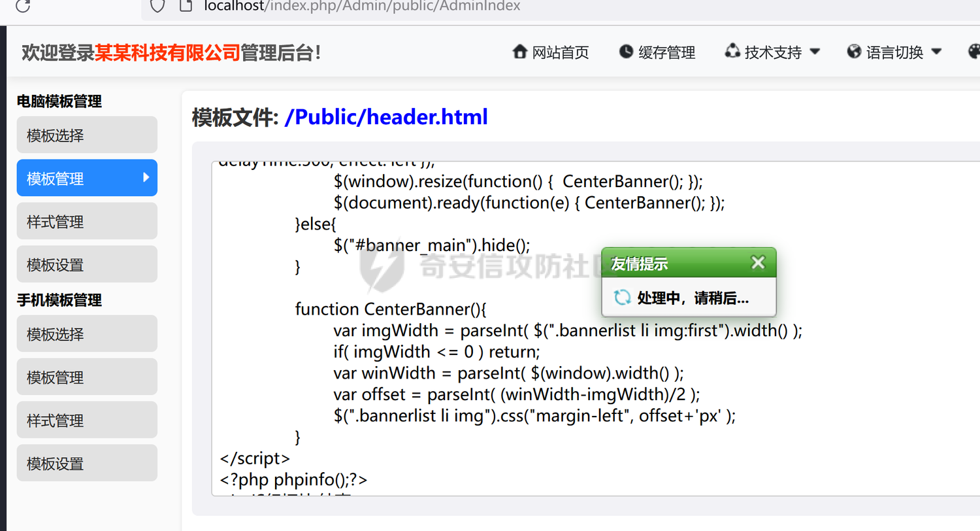Select 样式管理 under 电脑模板管理
This screenshot has height=531, width=980.
click(x=87, y=221)
